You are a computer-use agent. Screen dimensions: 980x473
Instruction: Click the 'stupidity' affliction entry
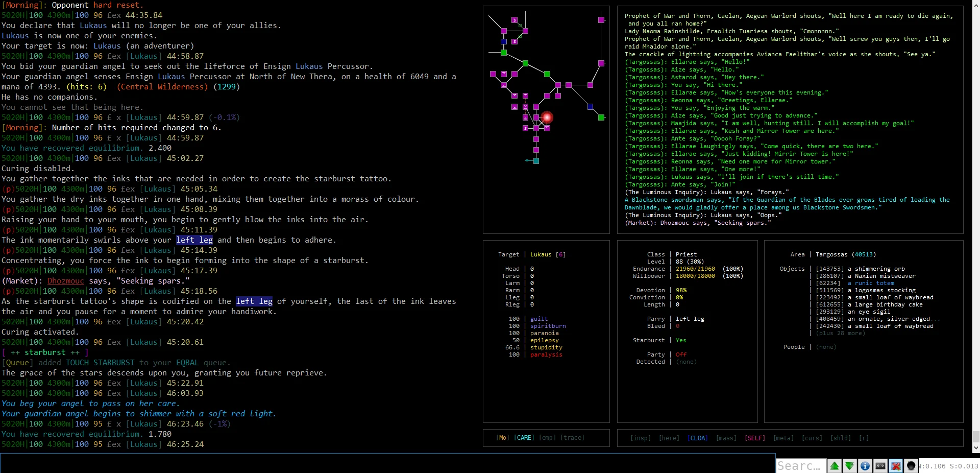coord(546,347)
